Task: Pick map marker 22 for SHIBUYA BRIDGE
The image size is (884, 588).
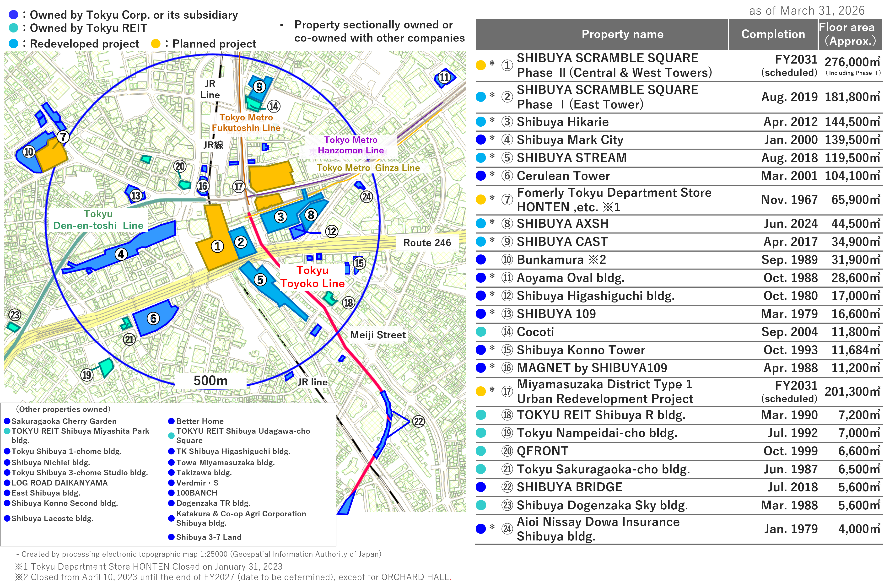Action: [418, 421]
